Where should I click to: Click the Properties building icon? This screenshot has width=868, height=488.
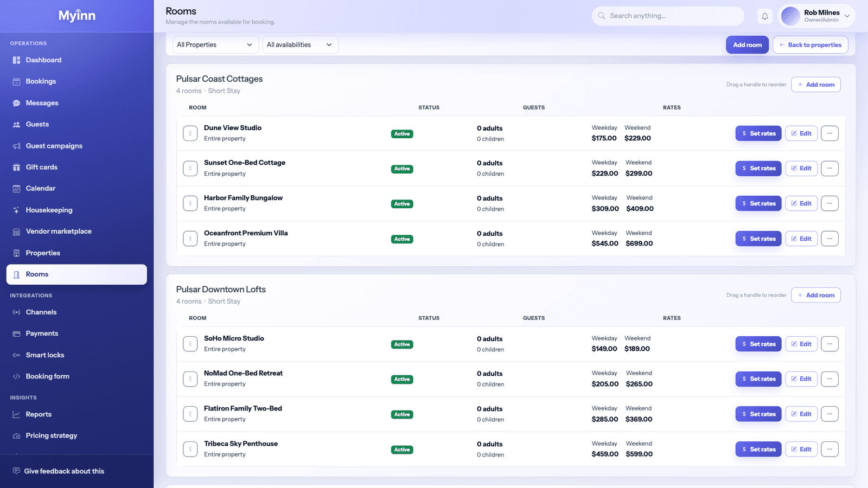pos(16,253)
